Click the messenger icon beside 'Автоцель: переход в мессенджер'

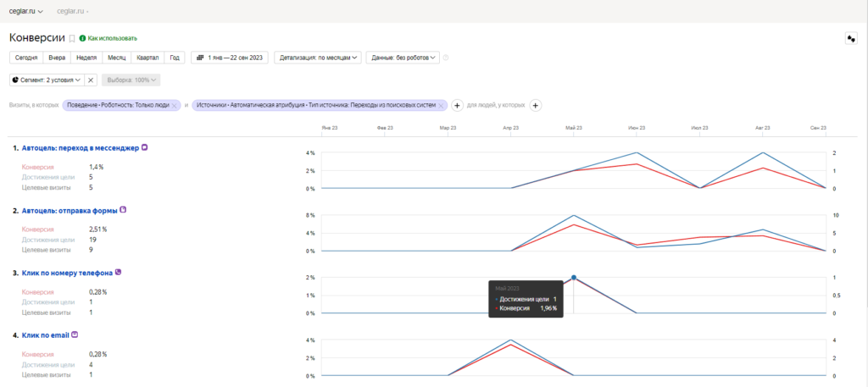coord(145,147)
